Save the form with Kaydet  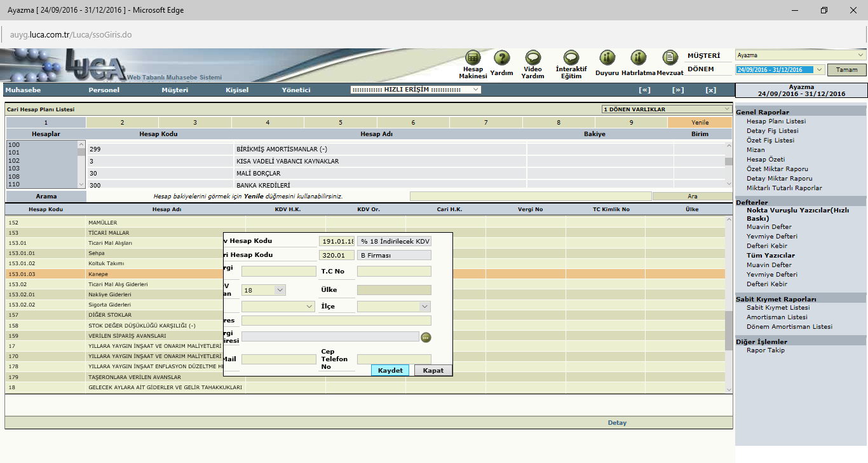click(x=390, y=370)
